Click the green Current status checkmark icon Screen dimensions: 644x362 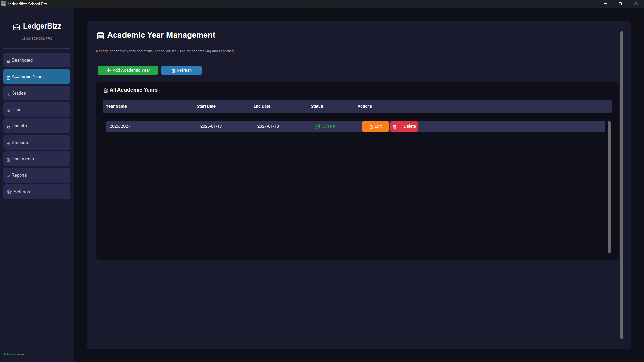coord(317,126)
